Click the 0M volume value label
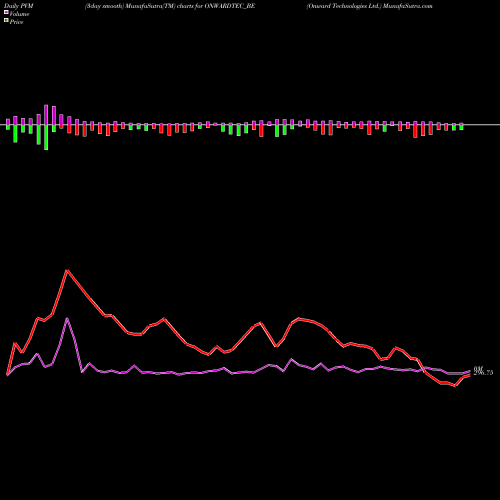This screenshot has height=500, width=500. [478, 369]
